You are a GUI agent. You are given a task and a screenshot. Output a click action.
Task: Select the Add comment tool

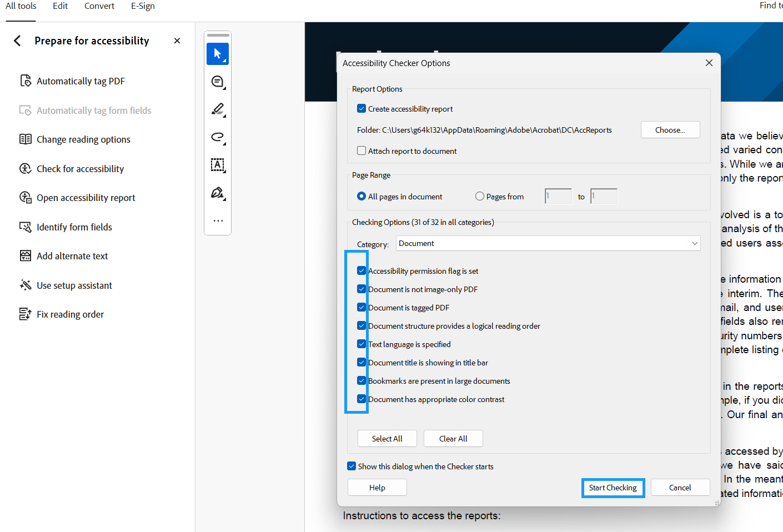[x=218, y=82]
